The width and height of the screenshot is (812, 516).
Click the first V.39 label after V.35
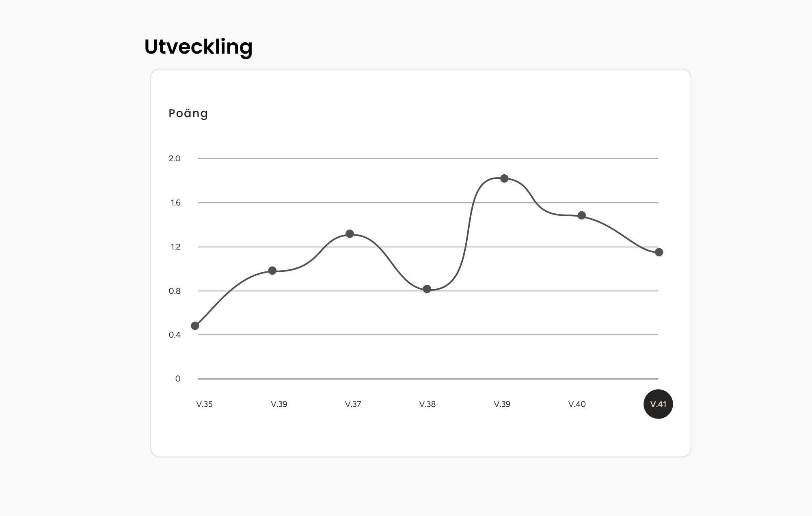279,404
